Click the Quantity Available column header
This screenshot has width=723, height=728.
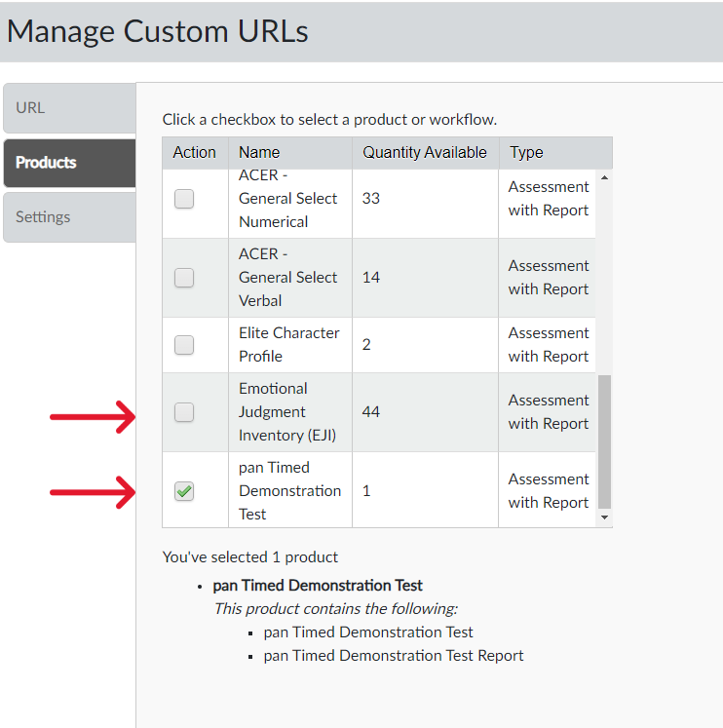pos(425,152)
